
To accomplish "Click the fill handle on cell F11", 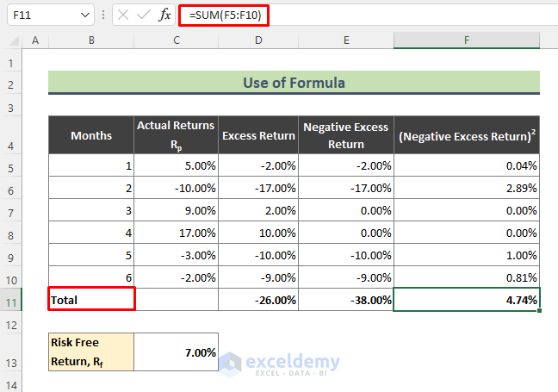I will click(x=540, y=310).
